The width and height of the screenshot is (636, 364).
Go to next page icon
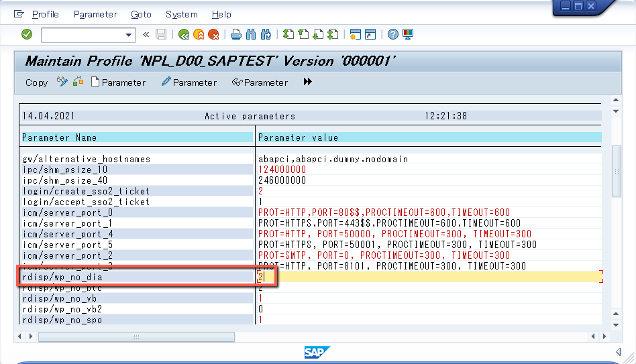(319, 34)
